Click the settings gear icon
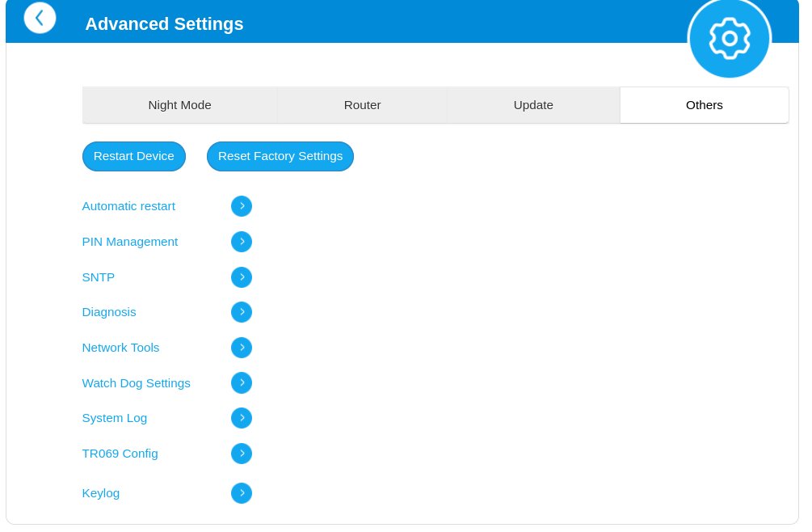This screenshot has height=532, width=812. tap(729, 38)
